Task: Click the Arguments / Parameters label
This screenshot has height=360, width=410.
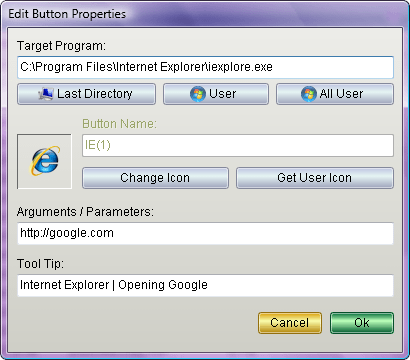Action: [x=85, y=212]
